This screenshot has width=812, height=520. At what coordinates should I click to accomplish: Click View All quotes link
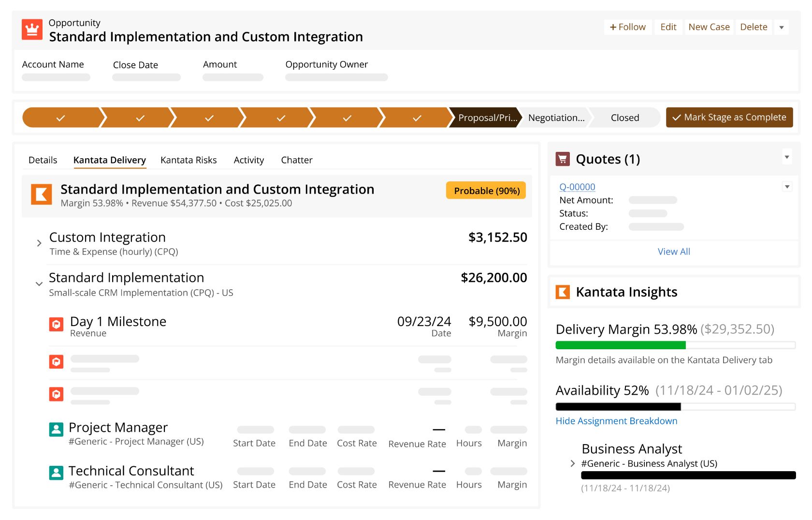(674, 252)
